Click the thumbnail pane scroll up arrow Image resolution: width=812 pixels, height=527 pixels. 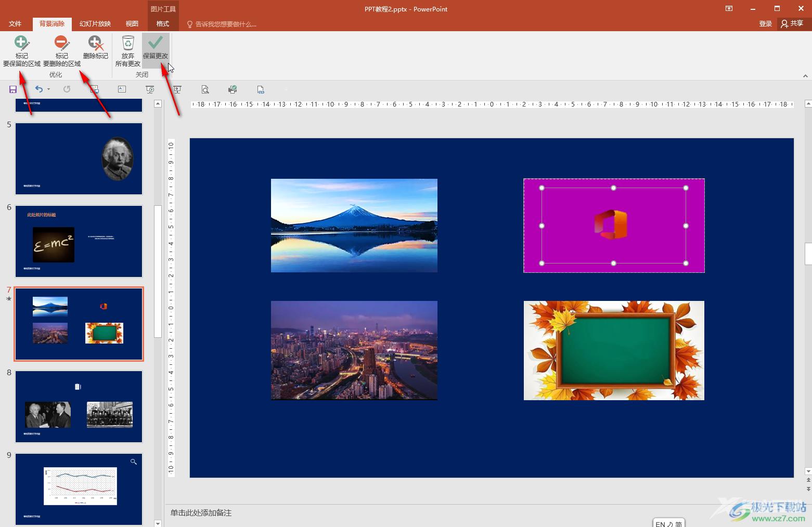tap(158, 104)
